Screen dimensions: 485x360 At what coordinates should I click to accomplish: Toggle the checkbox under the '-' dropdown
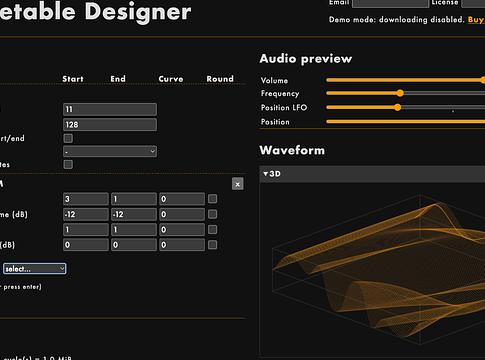pos(68,164)
